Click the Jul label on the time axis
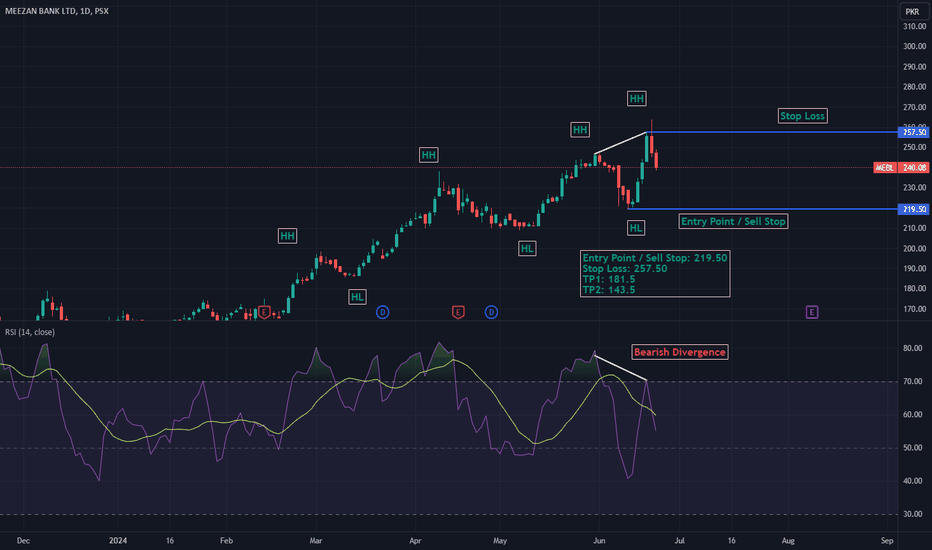 point(679,540)
